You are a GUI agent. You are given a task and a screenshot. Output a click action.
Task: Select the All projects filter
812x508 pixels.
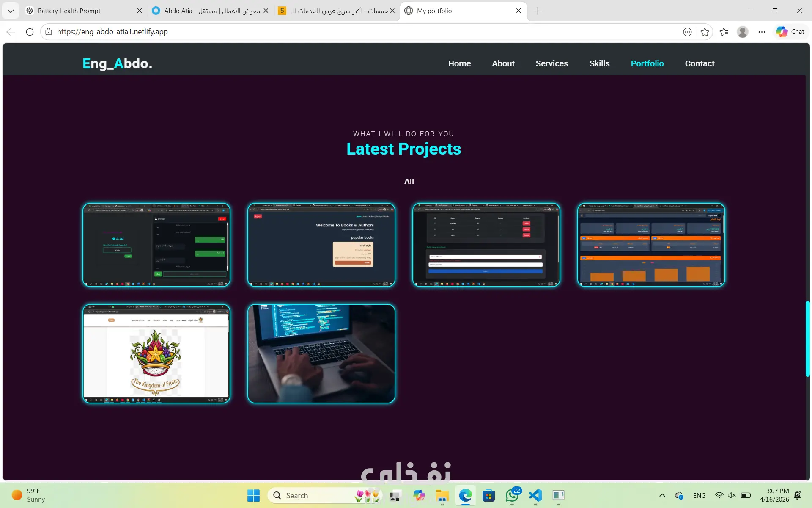coord(409,181)
